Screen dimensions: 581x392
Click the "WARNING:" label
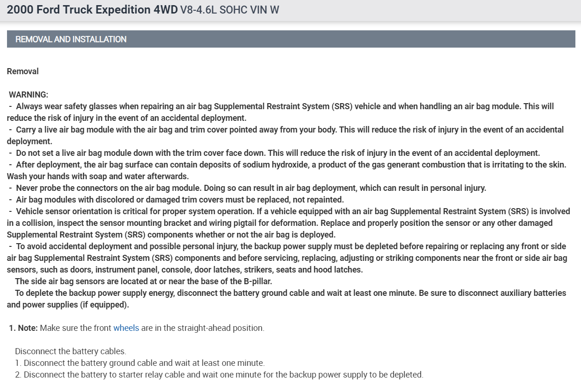(28, 95)
